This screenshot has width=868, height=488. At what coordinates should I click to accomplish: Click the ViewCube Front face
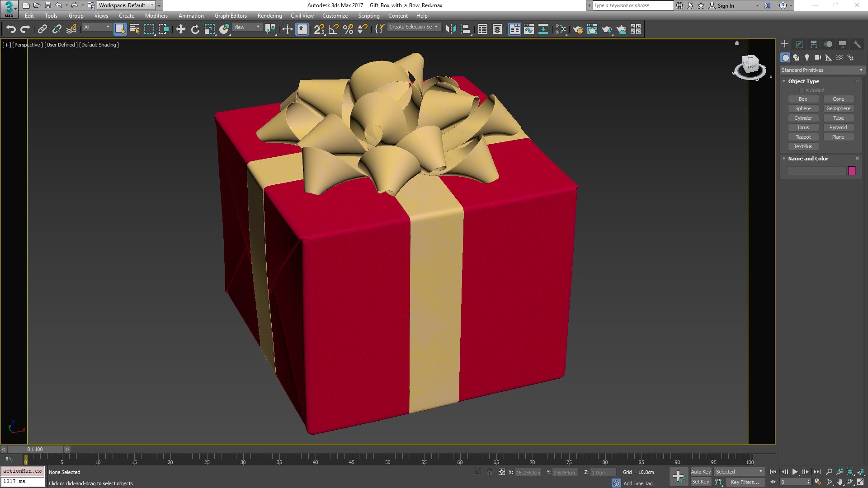click(x=752, y=66)
